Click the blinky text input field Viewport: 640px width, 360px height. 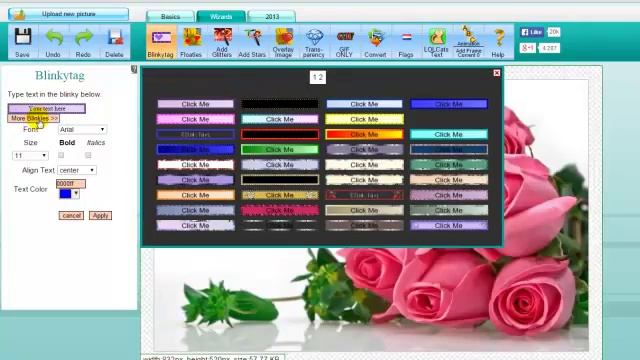click(x=47, y=109)
